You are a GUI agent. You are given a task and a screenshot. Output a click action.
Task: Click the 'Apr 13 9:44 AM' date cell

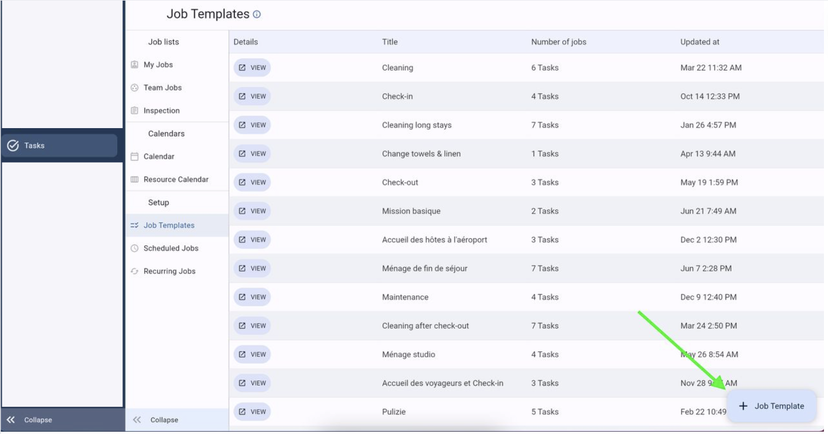pyautogui.click(x=708, y=154)
